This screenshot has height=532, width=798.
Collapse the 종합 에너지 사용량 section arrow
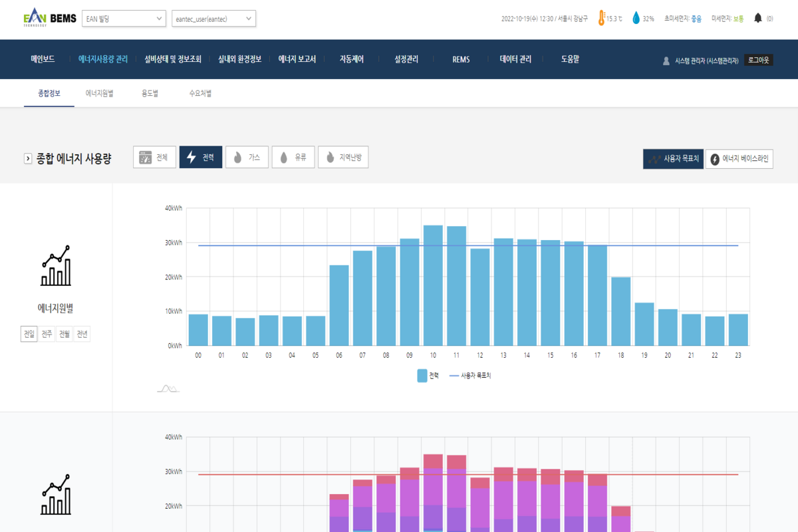28,158
